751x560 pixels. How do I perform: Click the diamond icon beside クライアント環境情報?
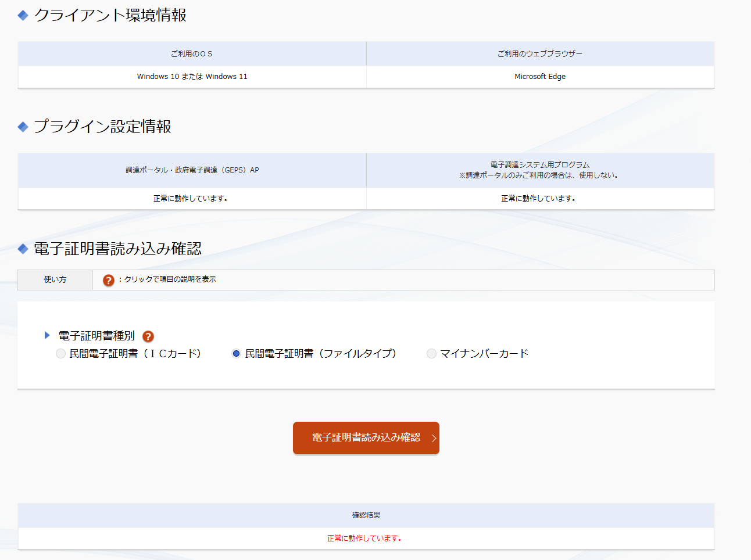click(23, 16)
